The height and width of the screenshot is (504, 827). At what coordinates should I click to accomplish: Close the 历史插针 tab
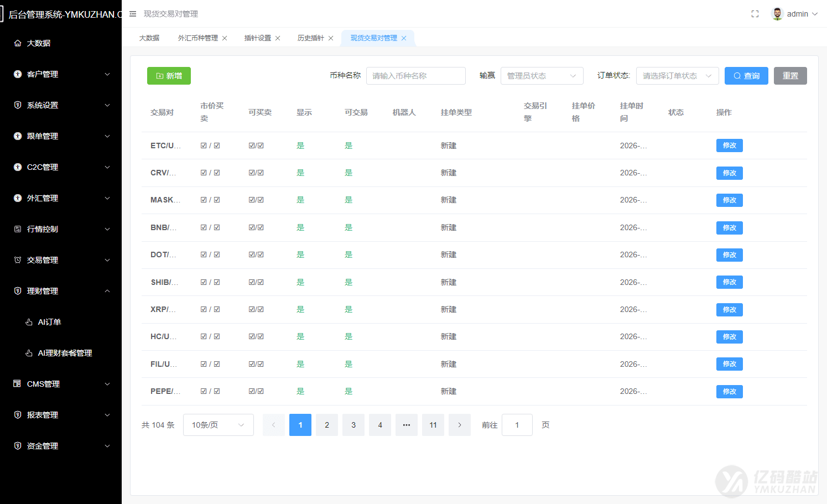(331, 38)
